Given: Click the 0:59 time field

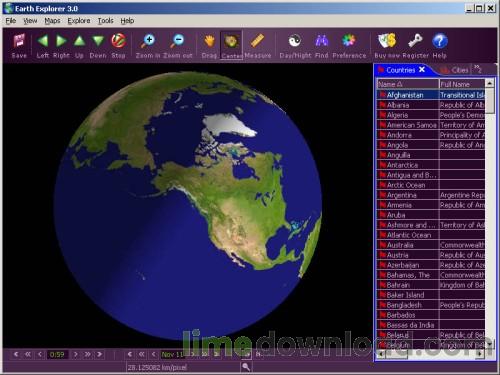Looking at the screenshot, I should tap(57, 355).
